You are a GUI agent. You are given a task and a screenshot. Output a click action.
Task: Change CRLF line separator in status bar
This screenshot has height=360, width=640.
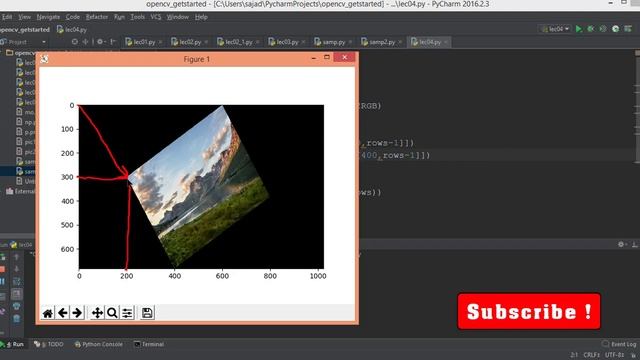(591, 355)
